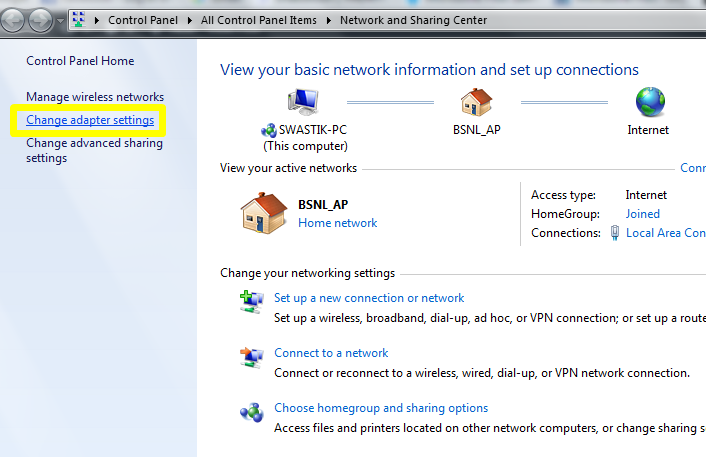
Task: Open Control Panel Home link
Action: (80, 61)
